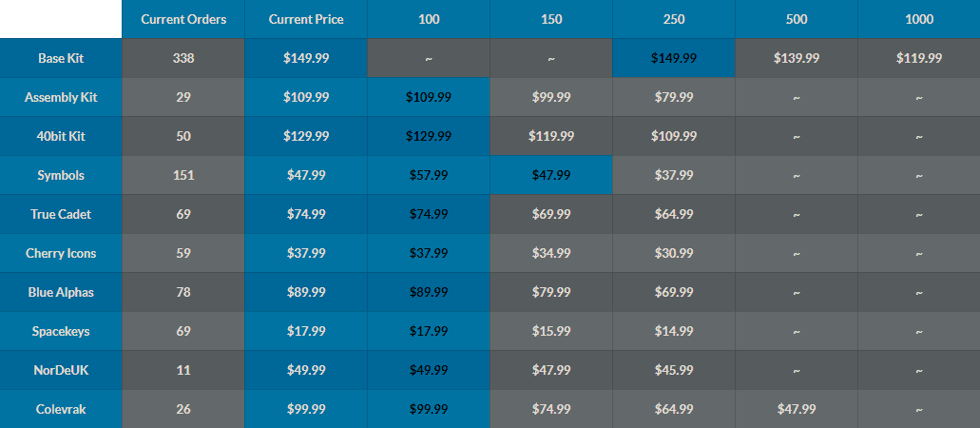This screenshot has height=428, width=980.
Task: Click the Base Kit row label
Action: coord(61,58)
